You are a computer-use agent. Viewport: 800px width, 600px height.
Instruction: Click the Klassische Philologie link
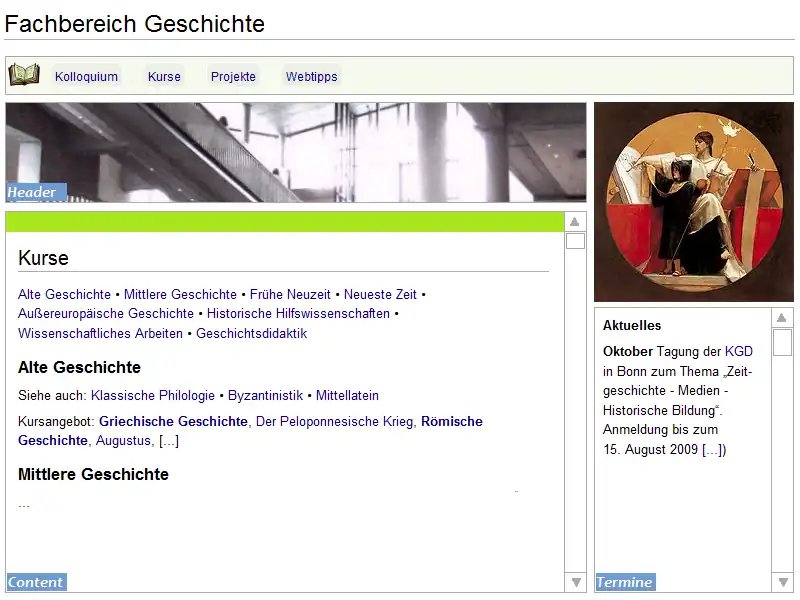pyautogui.click(x=153, y=396)
